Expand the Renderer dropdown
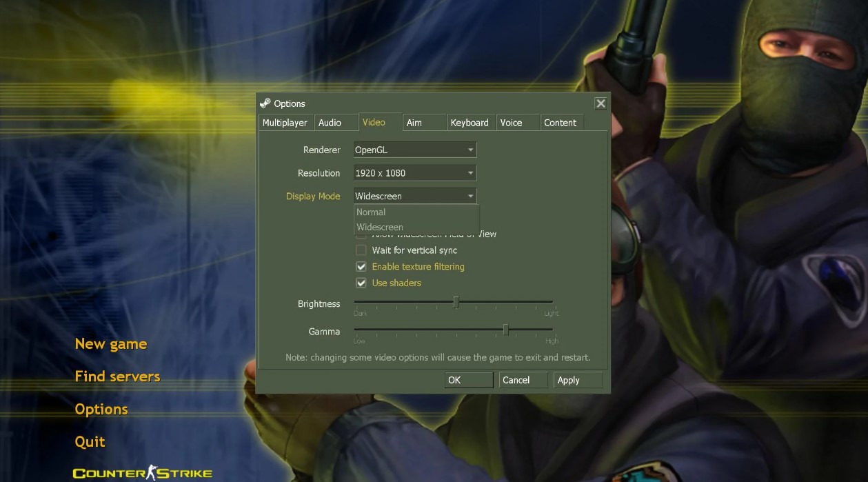This screenshot has height=482, width=868. 414,150
